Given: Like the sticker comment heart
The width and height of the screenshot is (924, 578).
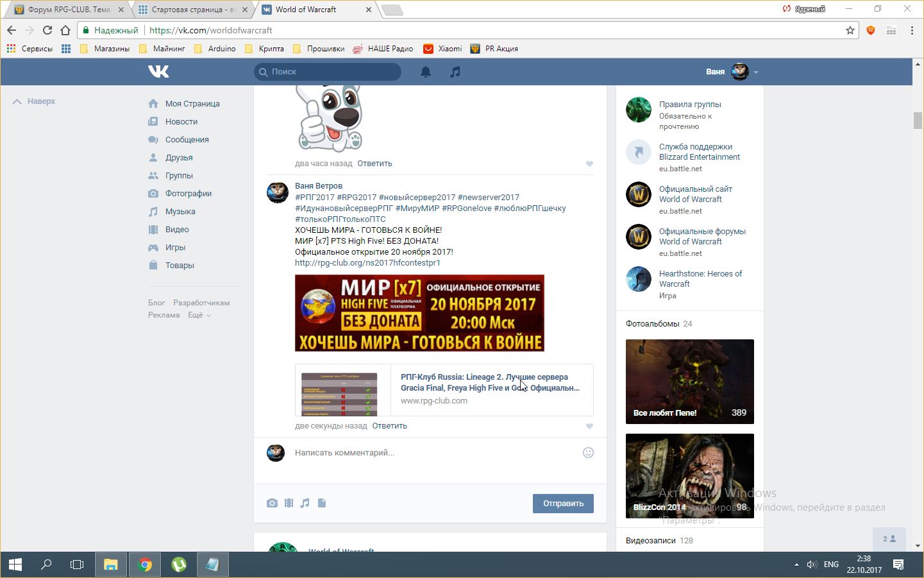Looking at the screenshot, I should pos(589,164).
